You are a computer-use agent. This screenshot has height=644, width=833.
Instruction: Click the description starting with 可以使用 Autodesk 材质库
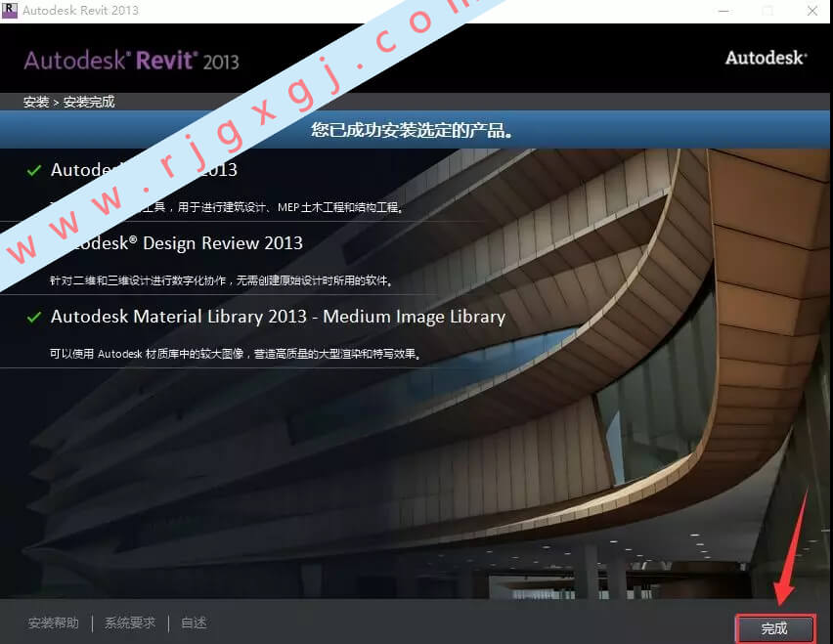[x=236, y=354]
